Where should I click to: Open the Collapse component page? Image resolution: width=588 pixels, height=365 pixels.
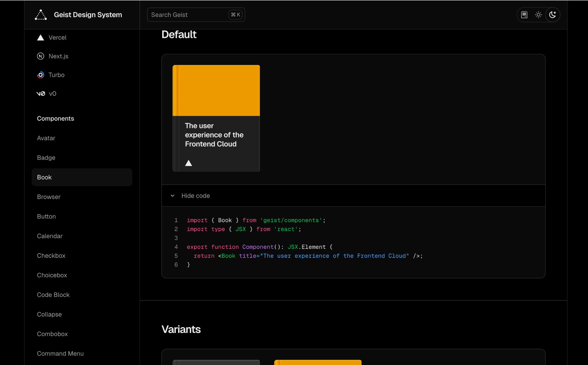49,315
